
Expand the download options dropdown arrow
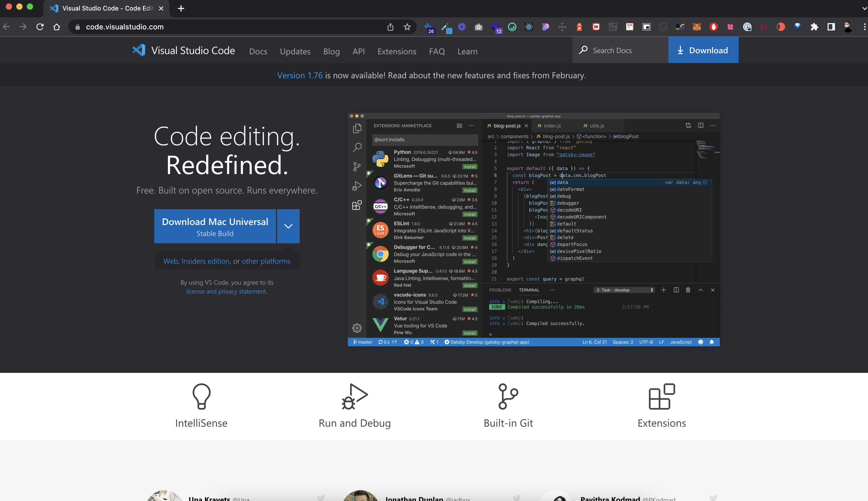(x=288, y=226)
